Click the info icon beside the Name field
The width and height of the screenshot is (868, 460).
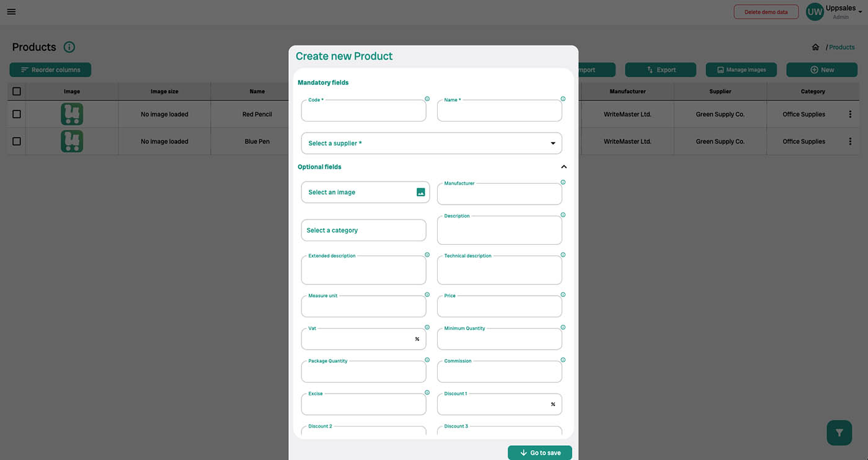562,97
